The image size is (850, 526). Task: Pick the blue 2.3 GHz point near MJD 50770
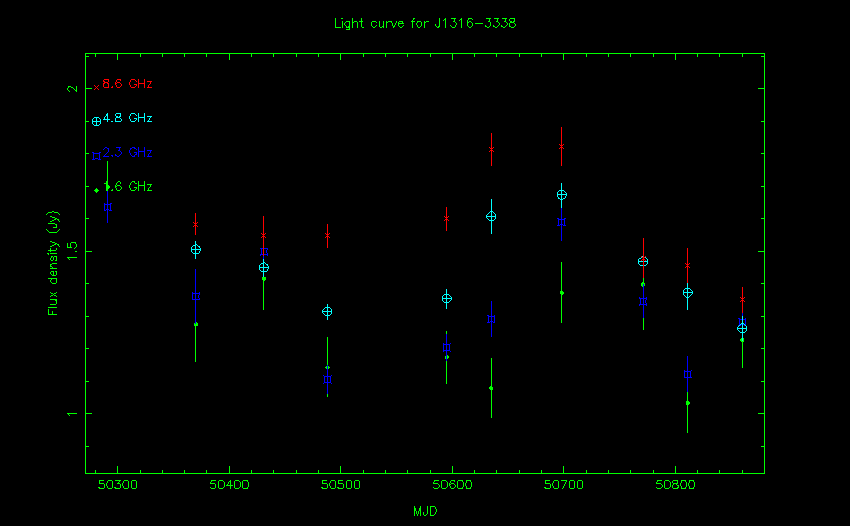tap(643, 302)
